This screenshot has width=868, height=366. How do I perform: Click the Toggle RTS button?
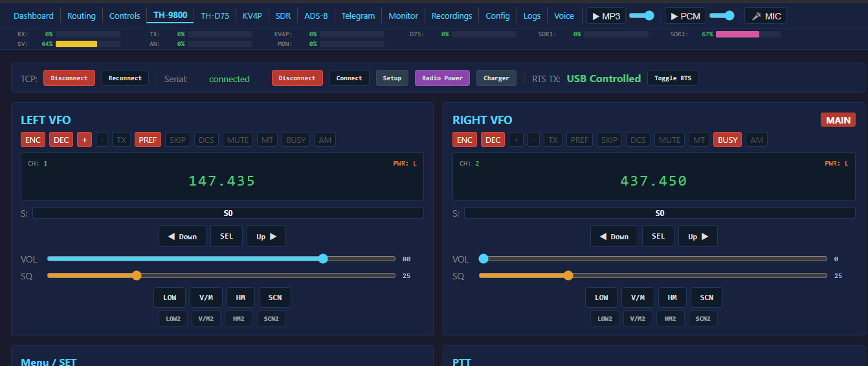point(673,78)
